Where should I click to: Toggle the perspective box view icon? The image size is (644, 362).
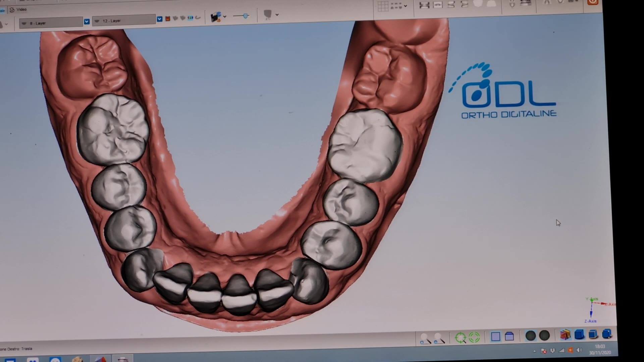[x=509, y=336]
